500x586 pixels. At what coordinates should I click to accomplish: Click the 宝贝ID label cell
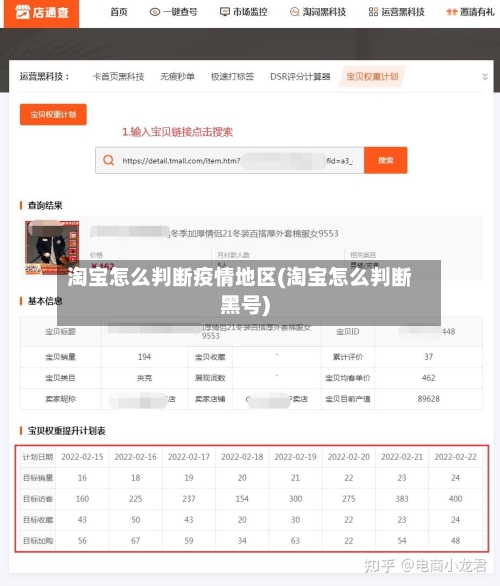click(348, 331)
